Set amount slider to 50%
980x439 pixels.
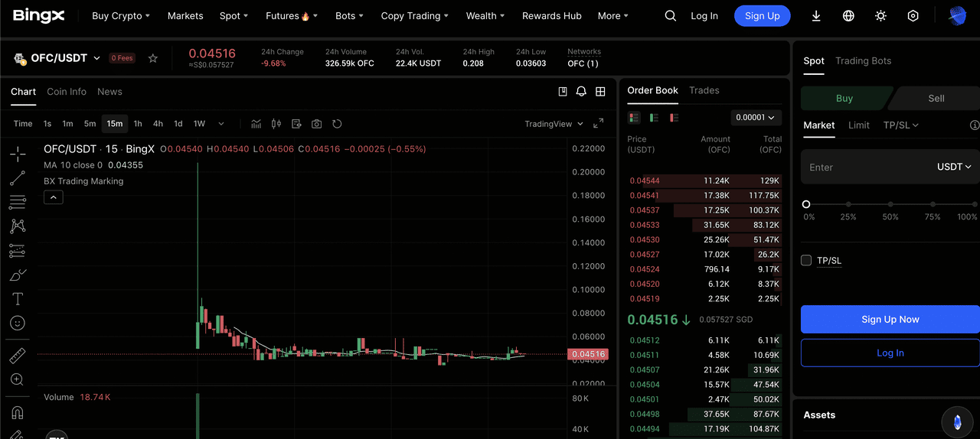[890, 204]
